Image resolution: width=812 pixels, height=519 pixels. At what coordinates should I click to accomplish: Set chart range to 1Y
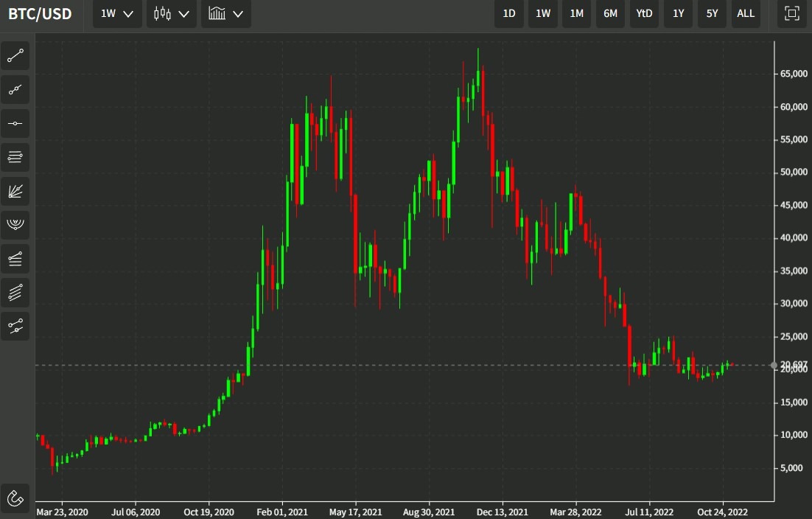(x=679, y=13)
